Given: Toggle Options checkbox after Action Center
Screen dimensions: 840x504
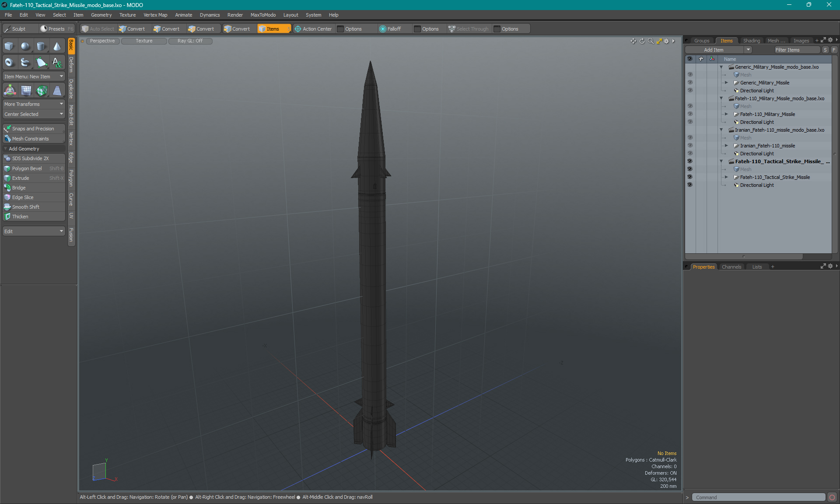Looking at the screenshot, I should click(340, 29).
